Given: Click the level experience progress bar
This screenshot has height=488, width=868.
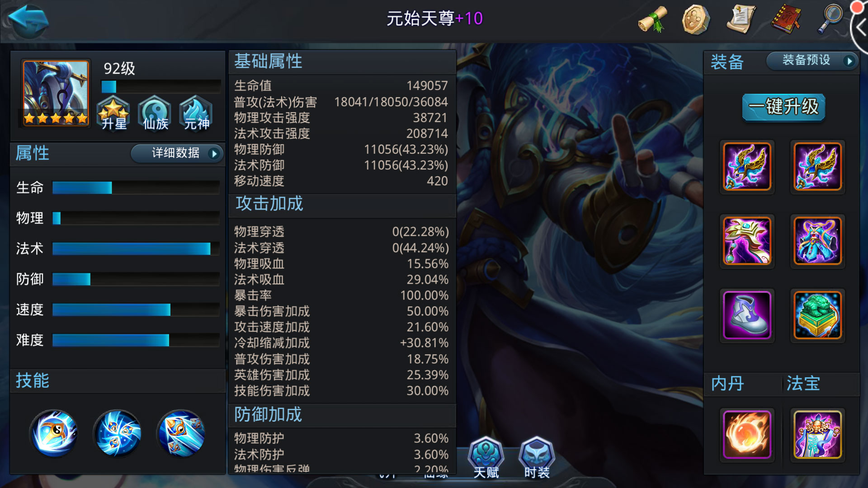Looking at the screenshot, I should click(x=160, y=86).
